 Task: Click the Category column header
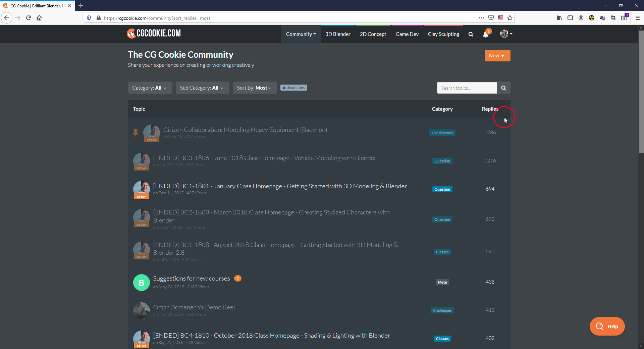tap(442, 109)
